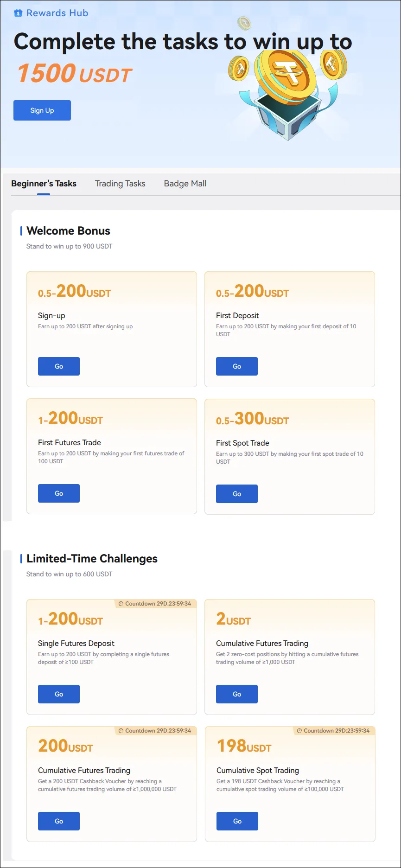
Task: Click the clock icon on Cumulative Spot Trading countdown
Action: pos(299,731)
